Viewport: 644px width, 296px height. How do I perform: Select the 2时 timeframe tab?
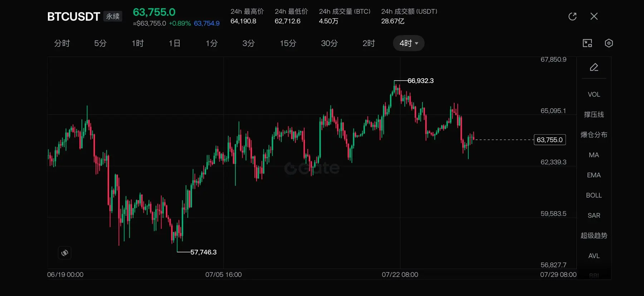(x=369, y=43)
